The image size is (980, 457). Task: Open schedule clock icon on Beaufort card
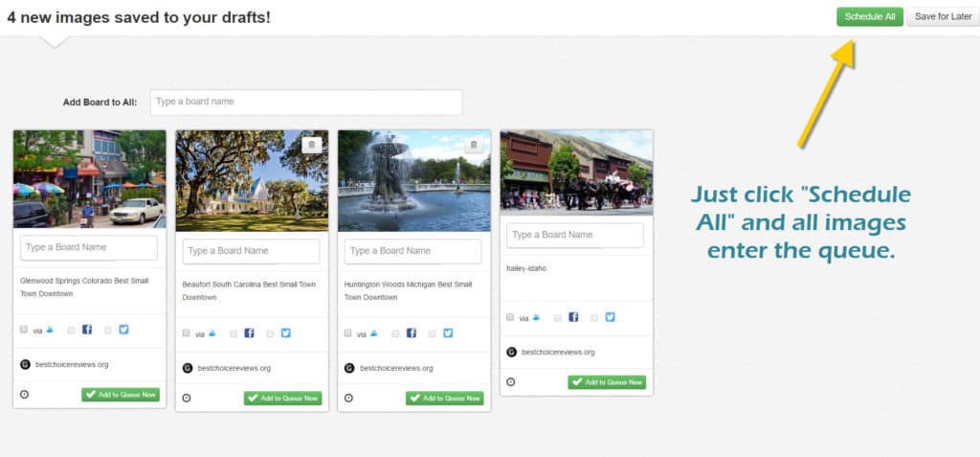tap(187, 399)
